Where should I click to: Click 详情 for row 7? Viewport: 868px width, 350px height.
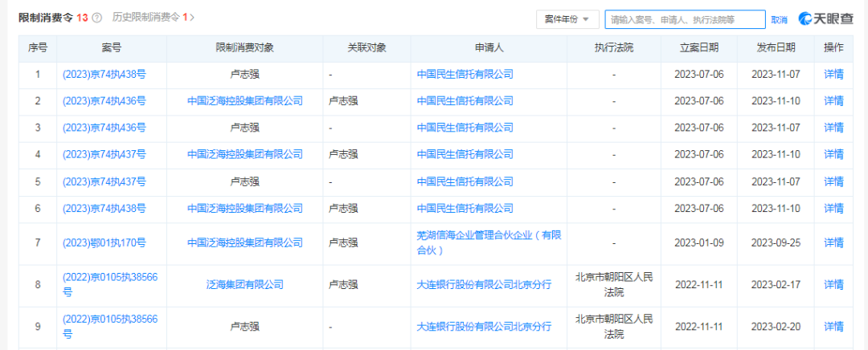coord(833,242)
